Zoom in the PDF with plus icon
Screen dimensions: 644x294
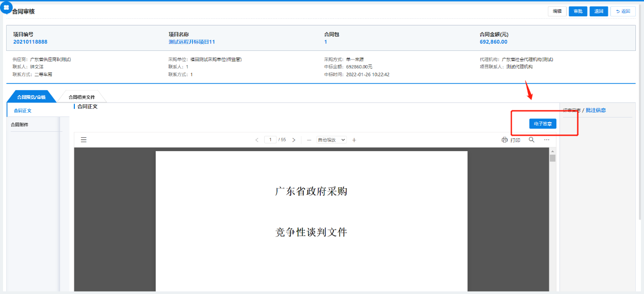pos(354,140)
